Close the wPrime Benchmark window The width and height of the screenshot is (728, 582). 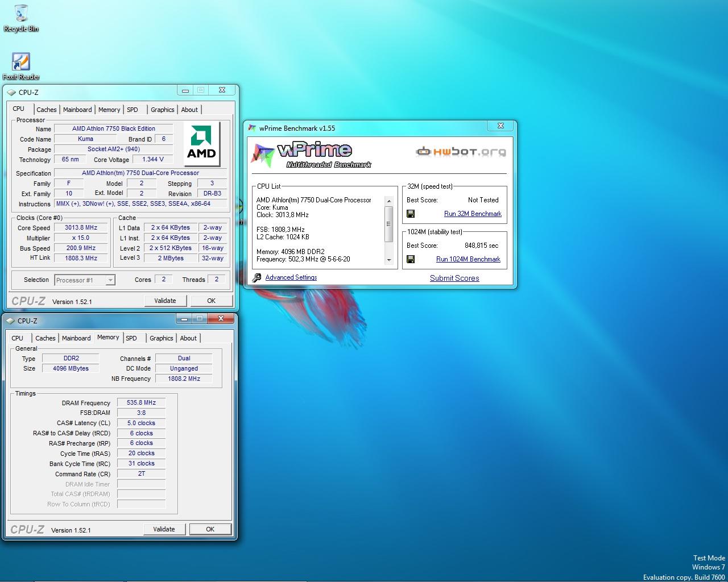click(500, 126)
